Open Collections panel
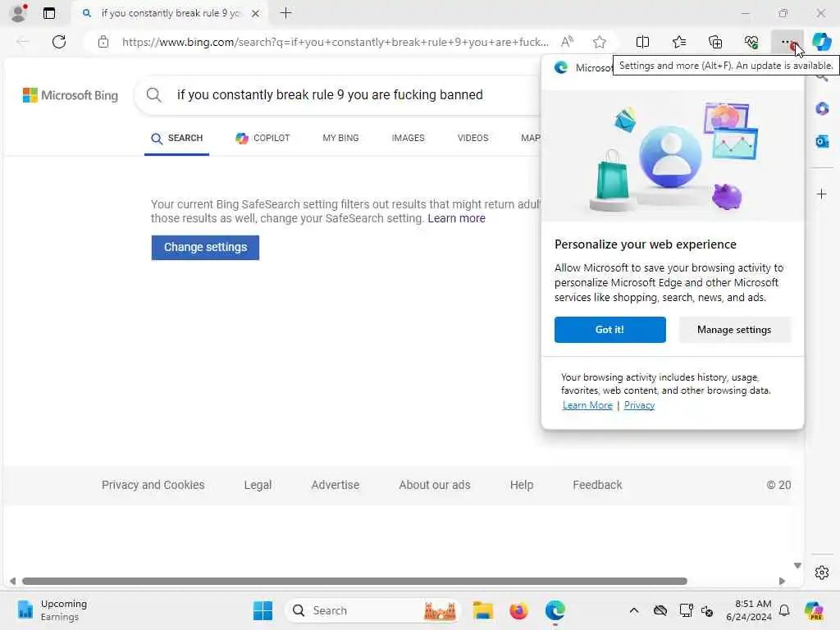The height and width of the screenshot is (630, 840). 715,42
